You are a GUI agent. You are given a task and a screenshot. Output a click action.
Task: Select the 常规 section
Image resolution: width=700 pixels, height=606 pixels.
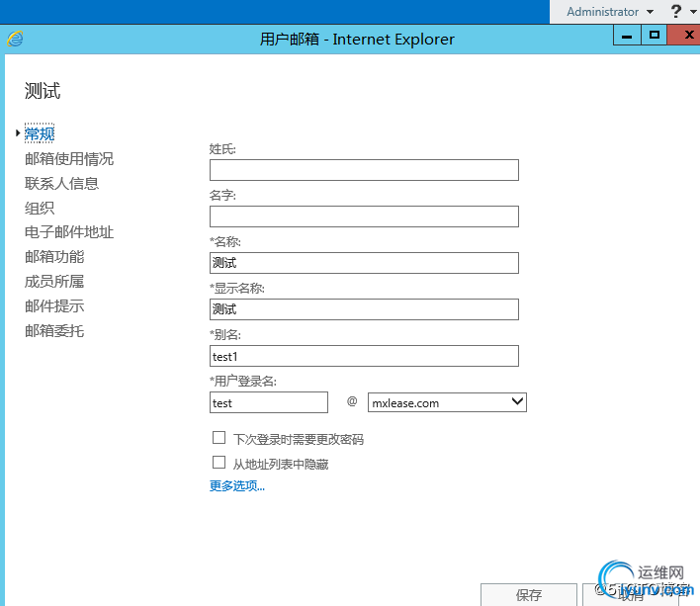click(40, 133)
